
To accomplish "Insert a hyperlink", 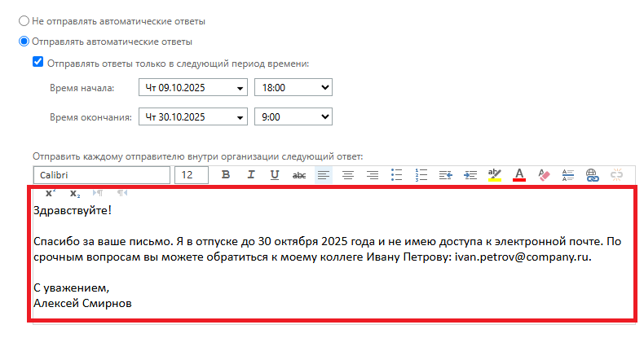I will 593,175.
